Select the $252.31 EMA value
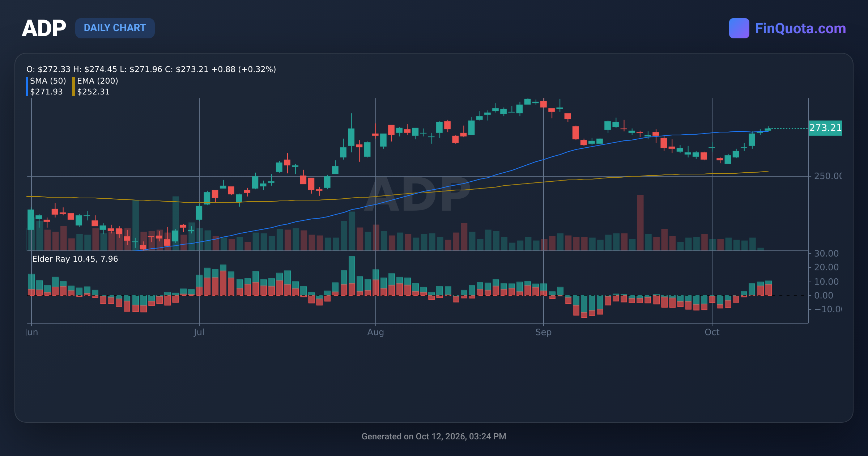The width and height of the screenshot is (868, 456). 93,92
